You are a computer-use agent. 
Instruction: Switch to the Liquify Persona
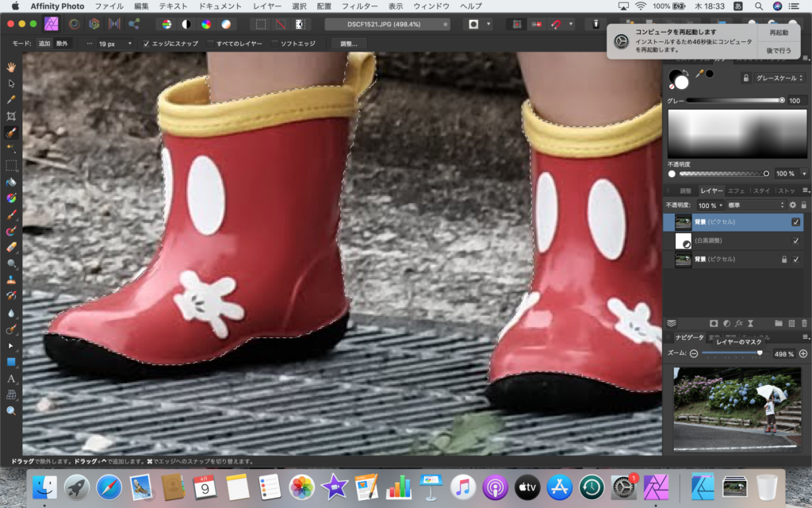pos(74,24)
